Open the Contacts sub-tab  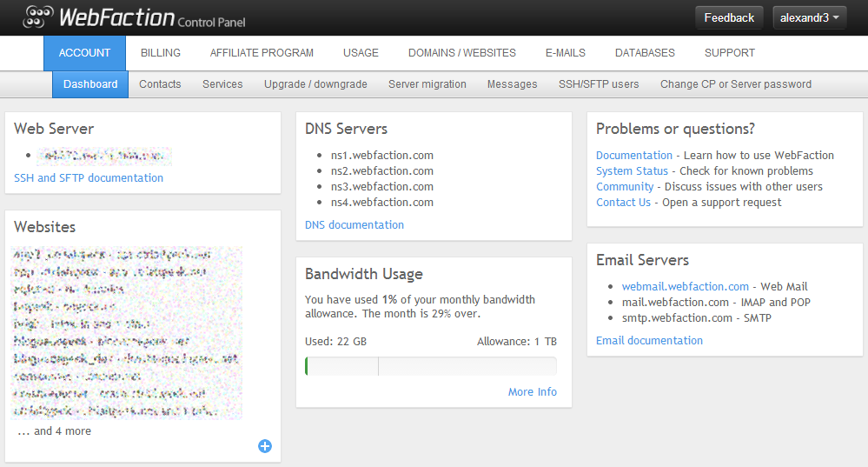click(x=160, y=84)
